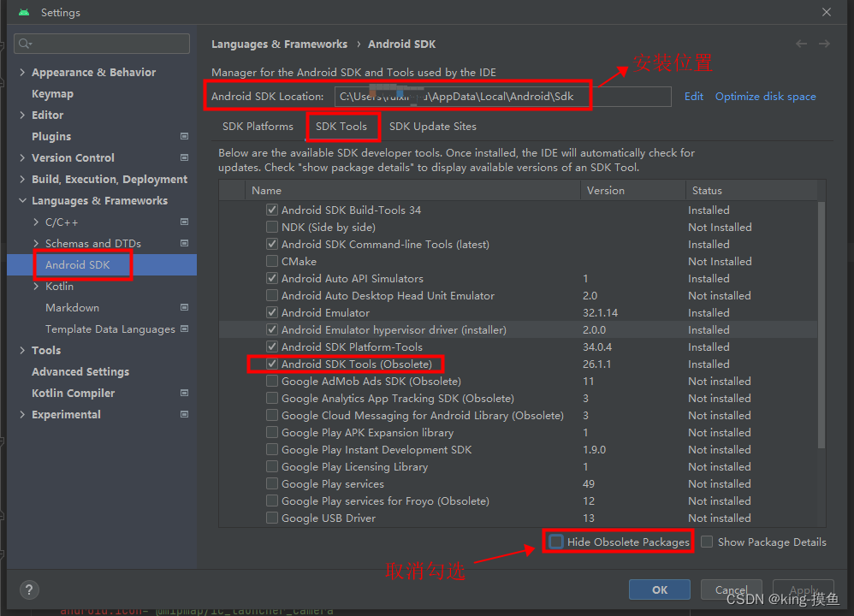Screen dimensions: 854x616
Task: Sort by the Name column header
Action: click(412, 190)
